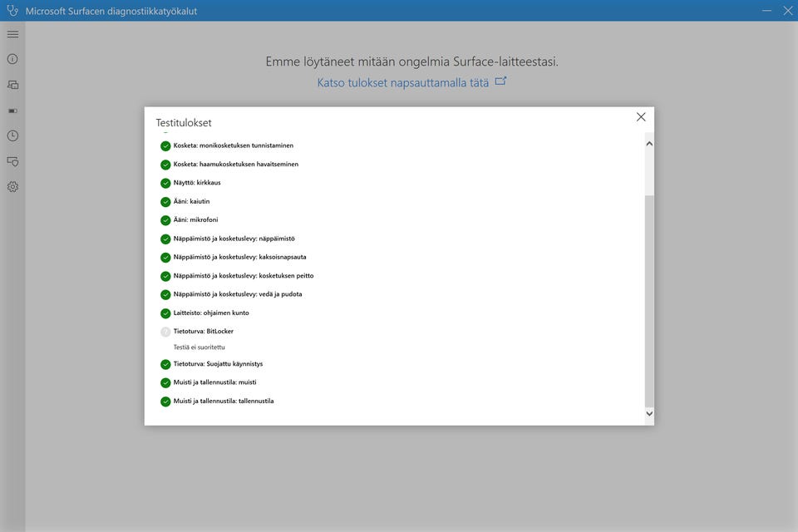The image size is (798, 532).
Task: Click green check beside 'Kosketa: monikosketuksen tunnistaminen'
Action: pos(165,146)
